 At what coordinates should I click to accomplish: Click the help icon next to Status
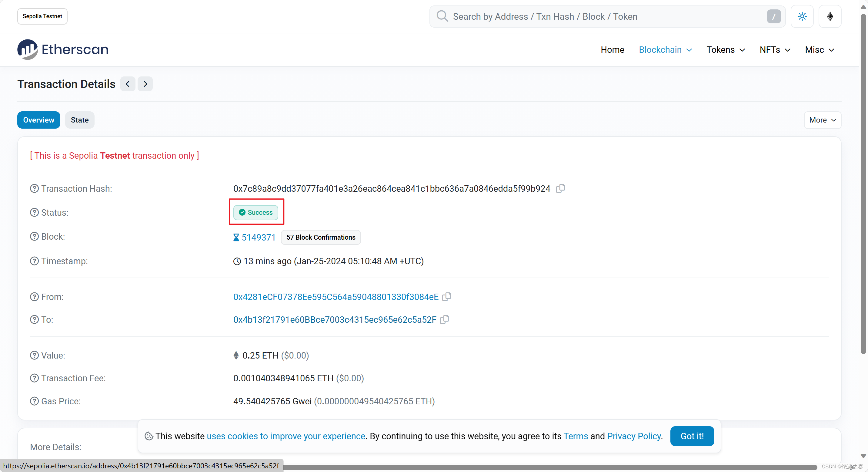[x=34, y=212]
